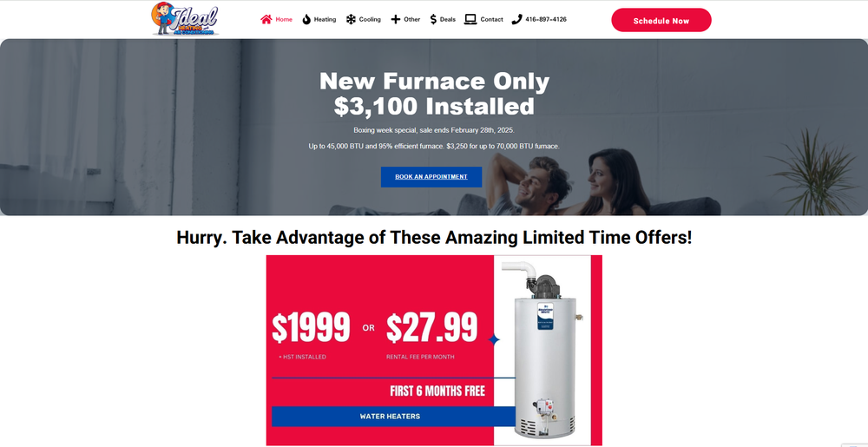Image resolution: width=868 pixels, height=447 pixels.
Task: Click the red house Home icon
Action: 266,19
